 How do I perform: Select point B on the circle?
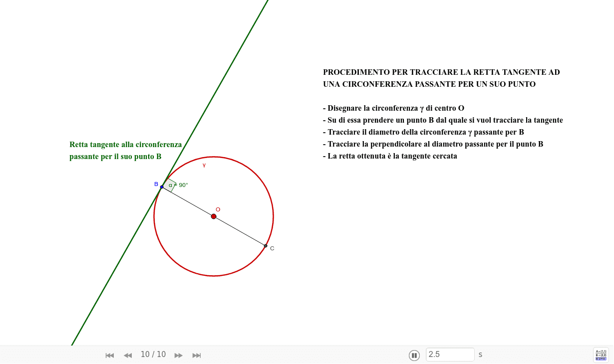[x=162, y=187]
